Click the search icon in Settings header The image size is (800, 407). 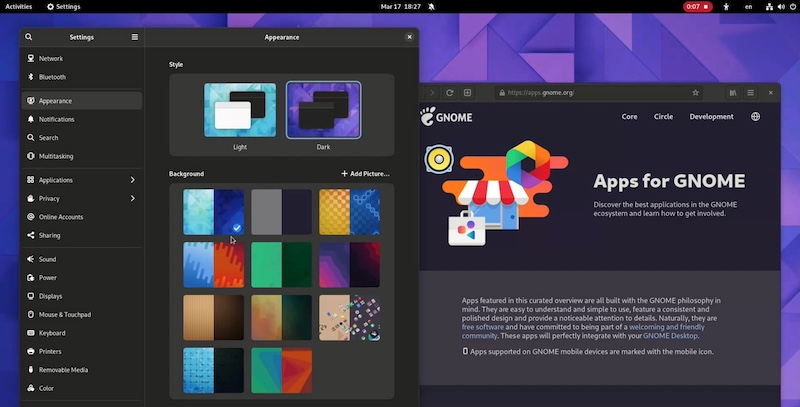point(29,37)
